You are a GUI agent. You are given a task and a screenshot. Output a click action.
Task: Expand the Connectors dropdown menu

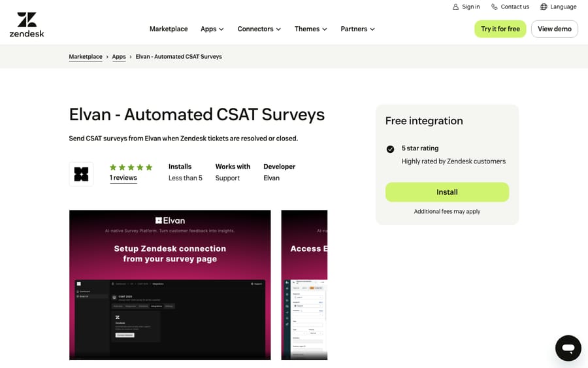coord(259,29)
